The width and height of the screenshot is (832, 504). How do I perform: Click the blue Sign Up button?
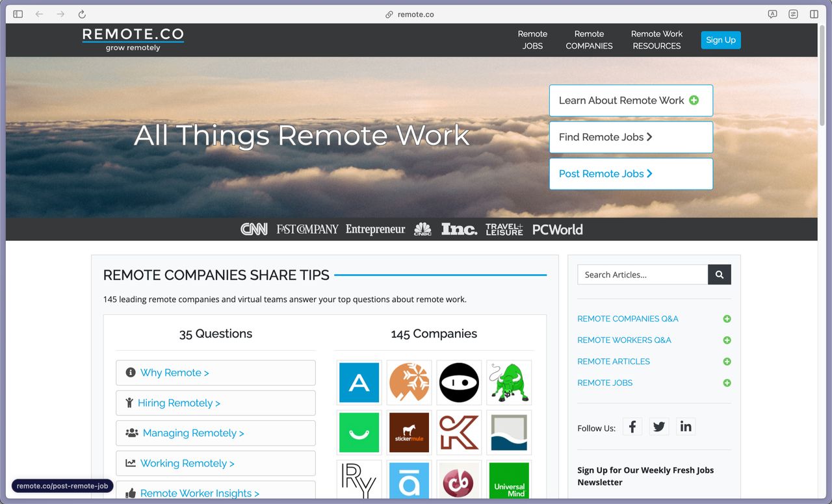[x=720, y=40]
